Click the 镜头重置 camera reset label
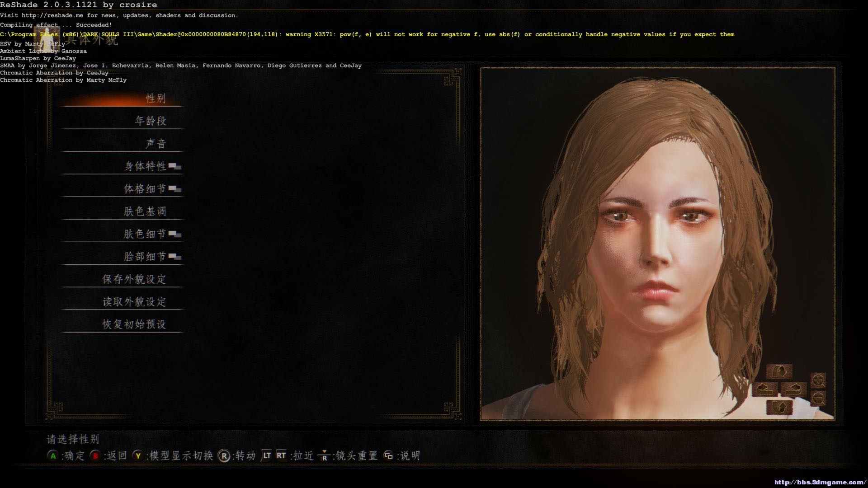The image size is (868, 488). [356, 455]
